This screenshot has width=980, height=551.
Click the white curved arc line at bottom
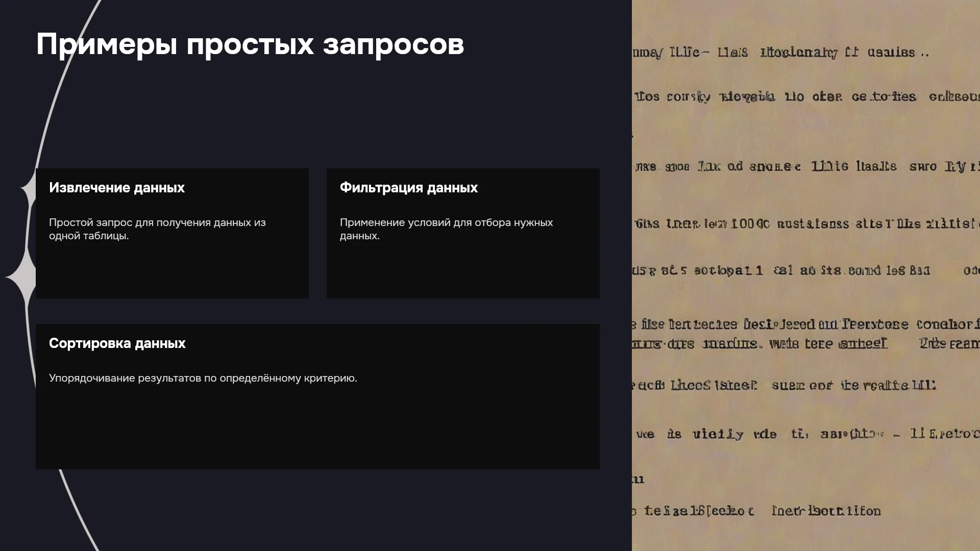pos(77,510)
